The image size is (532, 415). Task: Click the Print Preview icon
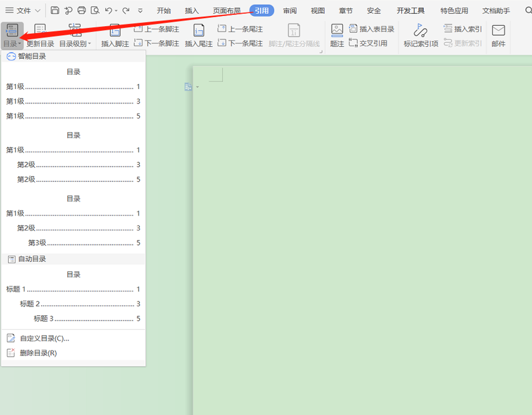point(95,10)
